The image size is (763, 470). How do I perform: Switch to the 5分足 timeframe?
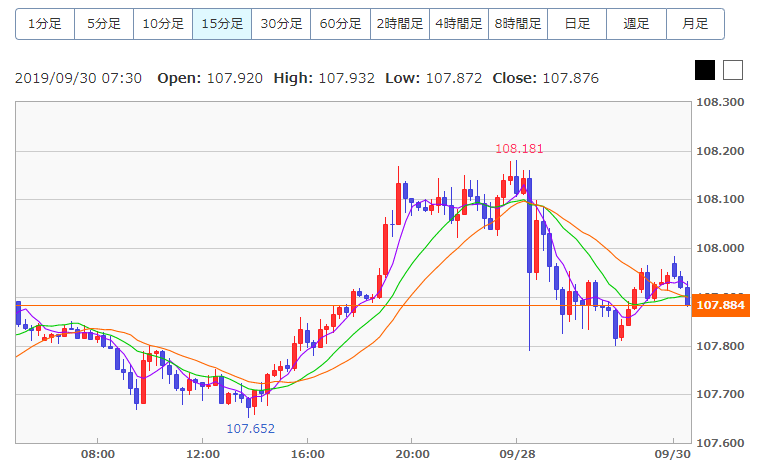[x=104, y=23]
